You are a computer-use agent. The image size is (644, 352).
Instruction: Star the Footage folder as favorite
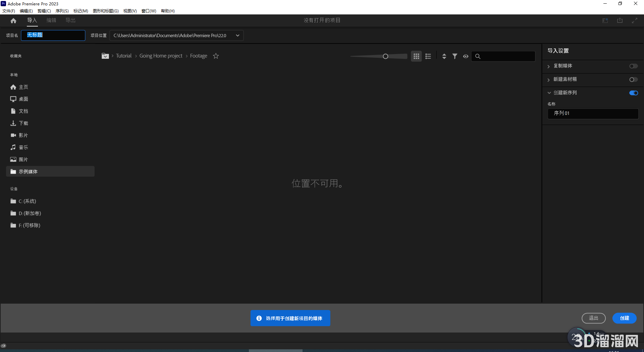point(216,56)
